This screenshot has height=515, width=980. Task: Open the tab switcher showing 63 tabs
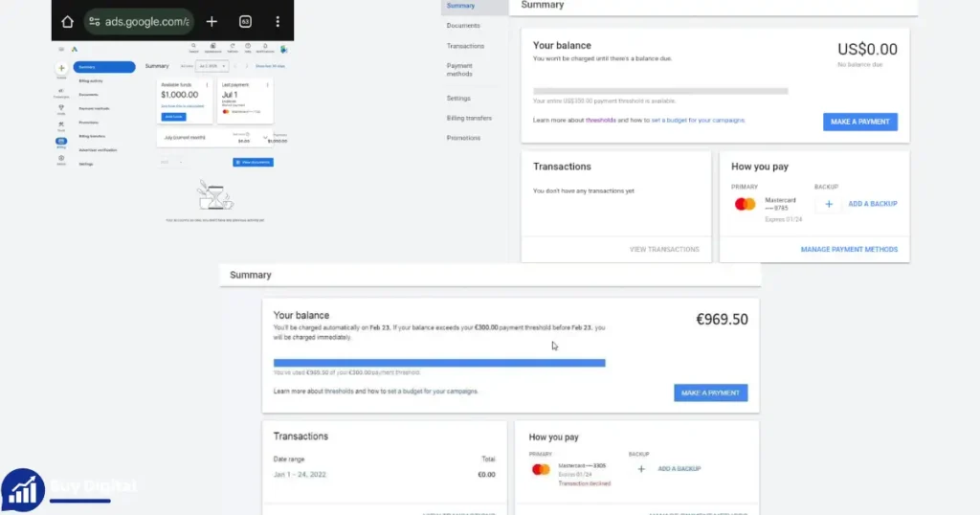246,22
